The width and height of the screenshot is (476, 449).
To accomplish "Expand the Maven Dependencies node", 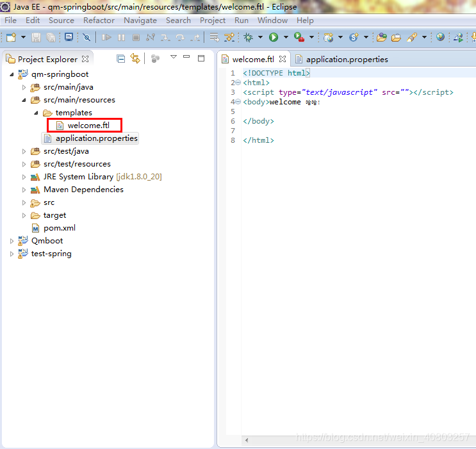I will click(24, 190).
